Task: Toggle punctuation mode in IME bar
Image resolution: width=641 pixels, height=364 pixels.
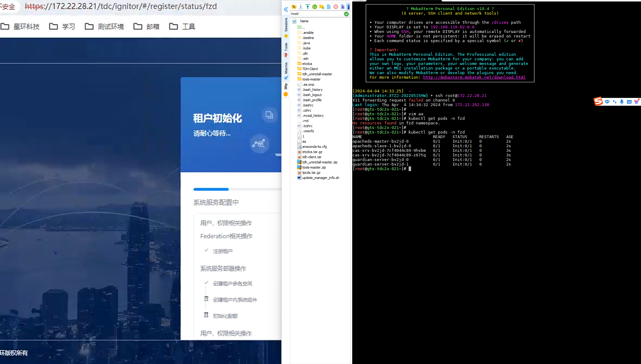Action: pos(614,102)
